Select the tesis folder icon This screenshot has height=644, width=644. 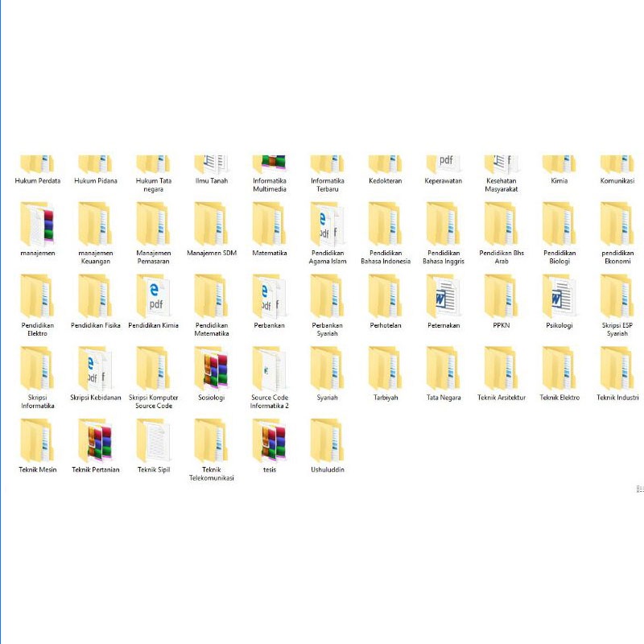270,441
